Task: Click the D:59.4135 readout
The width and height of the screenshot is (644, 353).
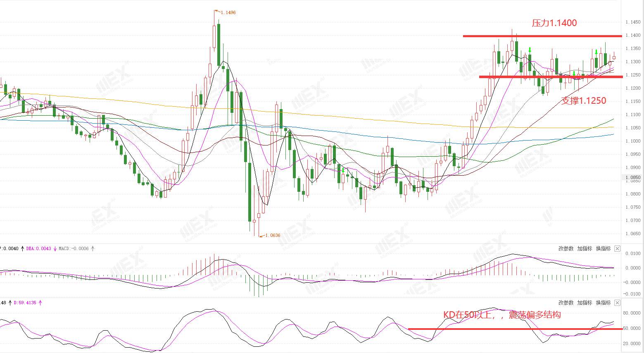Action: (25, 303)
